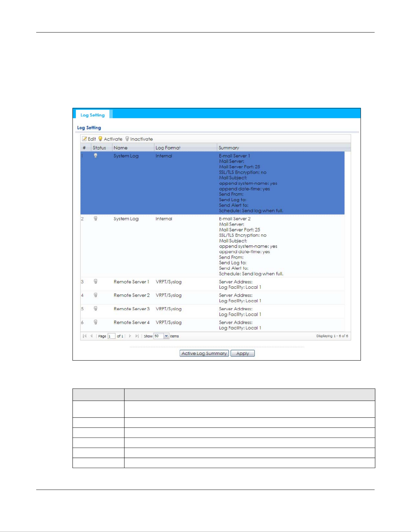Click status bulb icon for Remote Server 2
411x532 pixels.
[96, 295]
